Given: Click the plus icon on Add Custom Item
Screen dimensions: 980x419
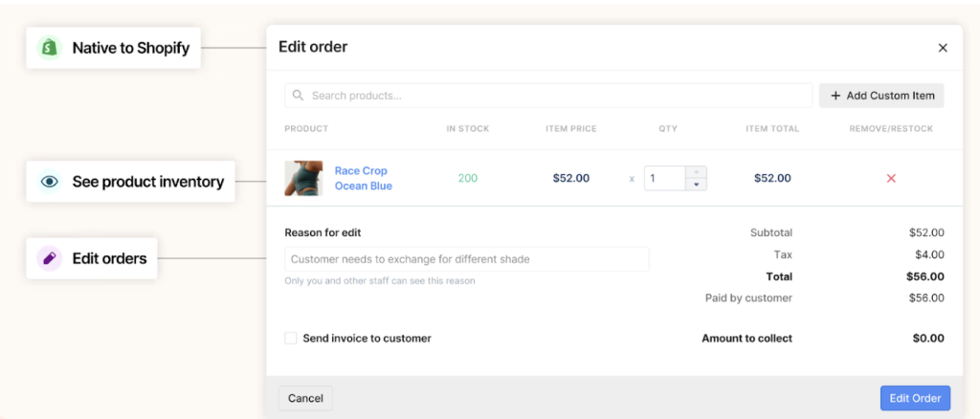Looking at the screenshot, I should click(835, 96).
